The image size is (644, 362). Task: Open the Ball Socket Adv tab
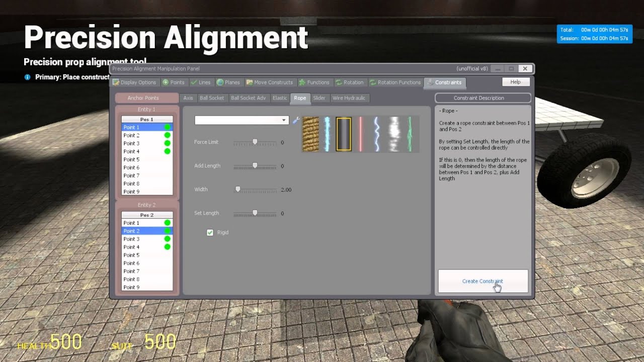pyautogui.click(x=249, y=98)
